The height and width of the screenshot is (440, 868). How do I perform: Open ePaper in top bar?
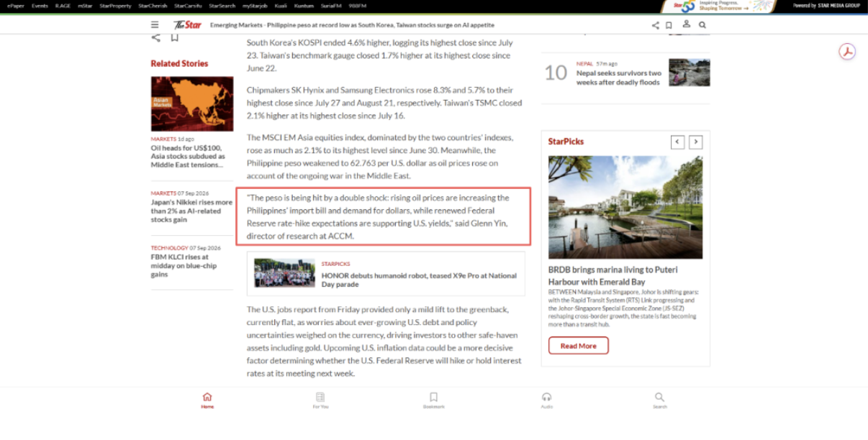coord(16,6)
